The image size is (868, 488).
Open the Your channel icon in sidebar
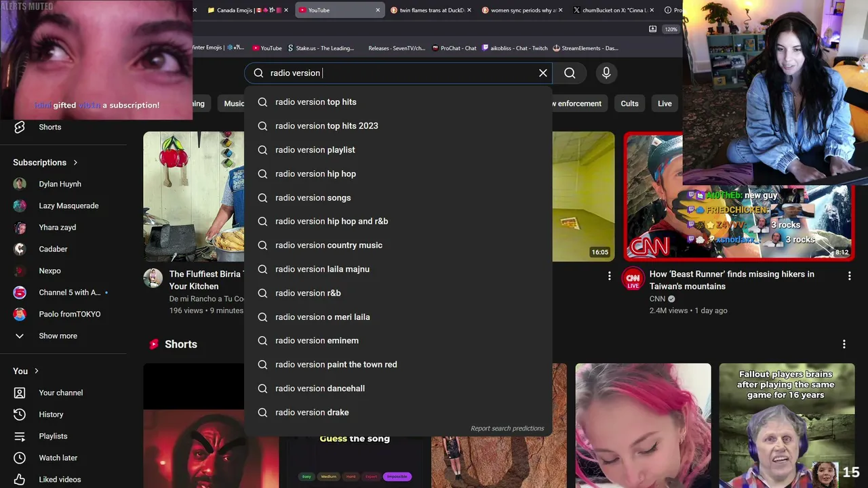pos(20,393)
